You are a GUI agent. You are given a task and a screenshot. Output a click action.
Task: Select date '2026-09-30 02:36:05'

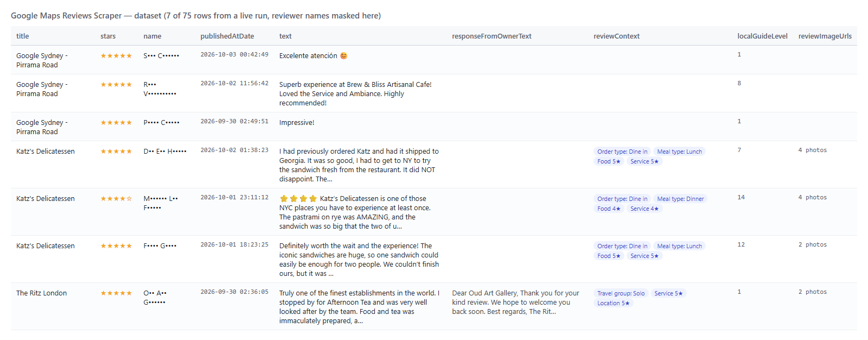[x=234, y=292]
